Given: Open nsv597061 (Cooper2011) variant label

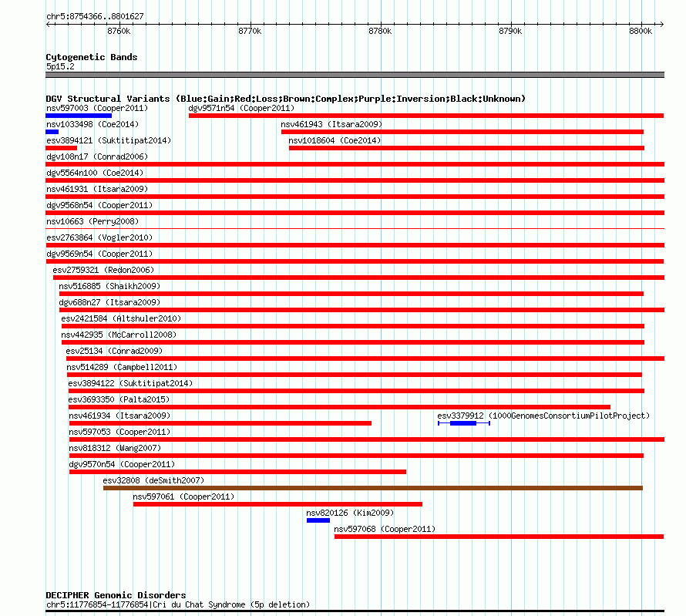Looking at the screenshot, I should pos(183,497).
